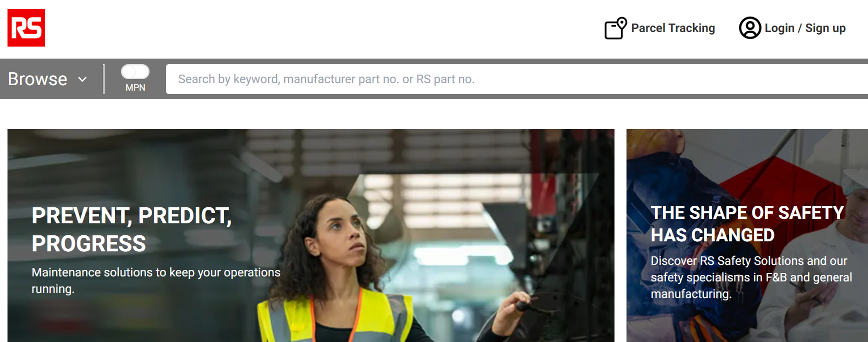Screen dimensions: 868x342
Task: Click the white toggle knob beside the search bar
Action: click(128, 72)
